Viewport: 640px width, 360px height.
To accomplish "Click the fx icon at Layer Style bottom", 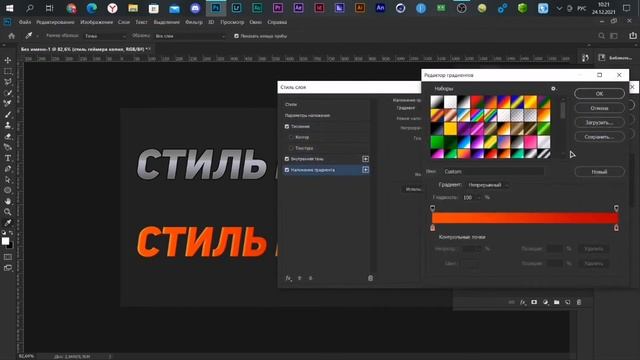I will click(x=288, y=278).
